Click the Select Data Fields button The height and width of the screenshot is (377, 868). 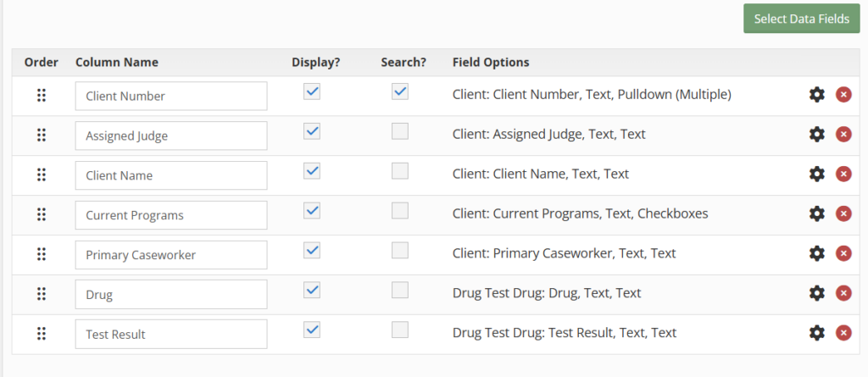pyautogui.click(x=801, y=19)
